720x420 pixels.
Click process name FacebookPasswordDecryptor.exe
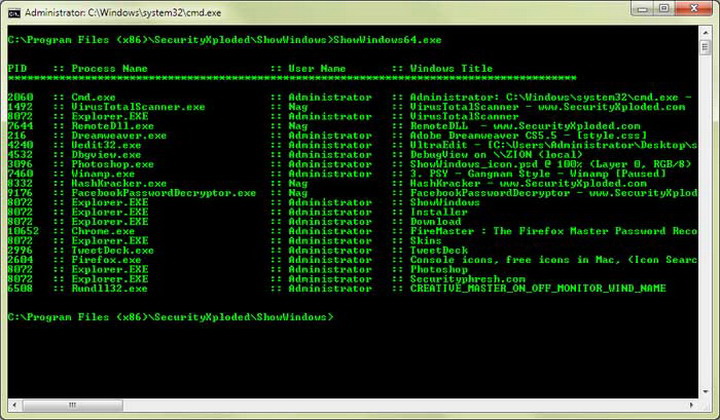[x=163, y=193]
